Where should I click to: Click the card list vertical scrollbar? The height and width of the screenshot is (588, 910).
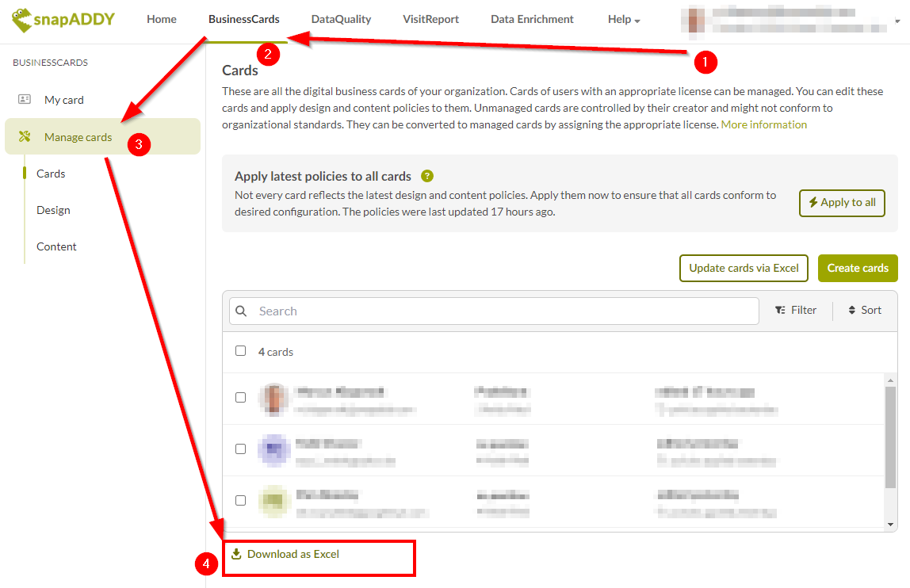[891, 436]
